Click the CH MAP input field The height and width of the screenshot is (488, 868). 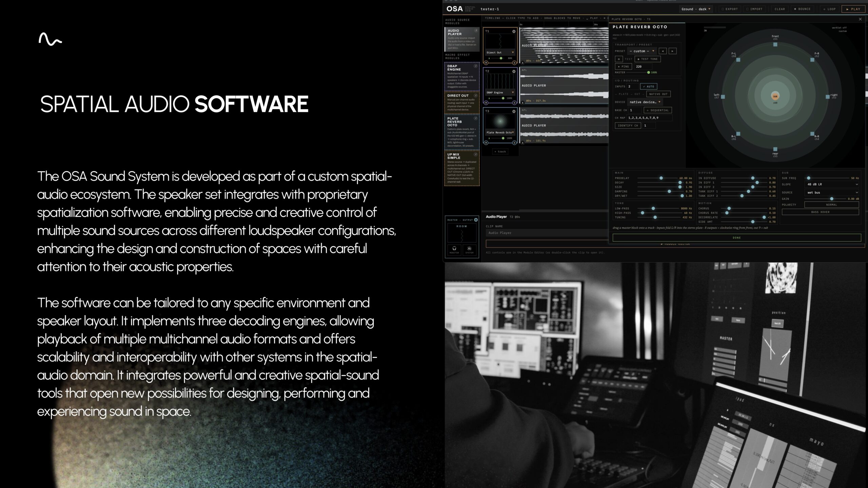click(x=649, y=118)
